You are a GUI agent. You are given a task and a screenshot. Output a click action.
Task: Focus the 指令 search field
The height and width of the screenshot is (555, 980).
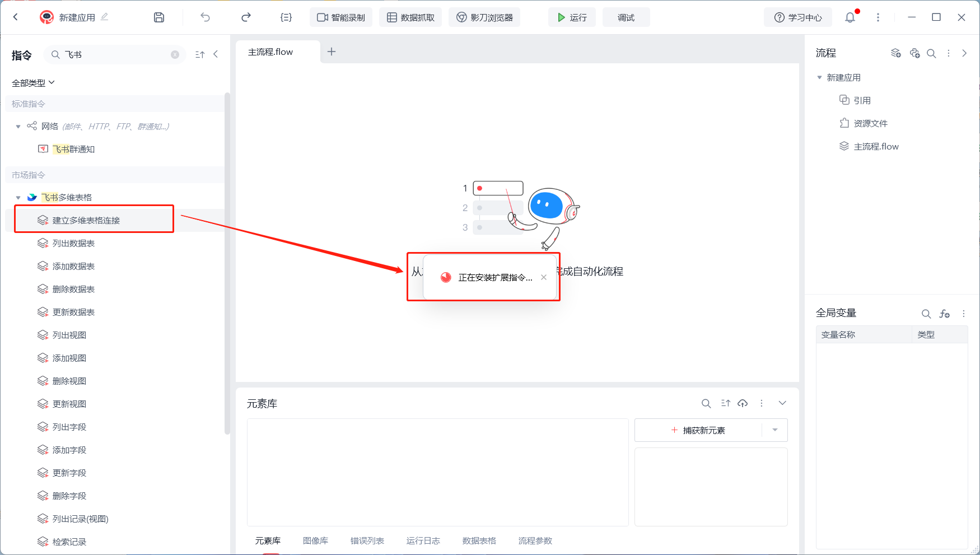pos(115,54)
